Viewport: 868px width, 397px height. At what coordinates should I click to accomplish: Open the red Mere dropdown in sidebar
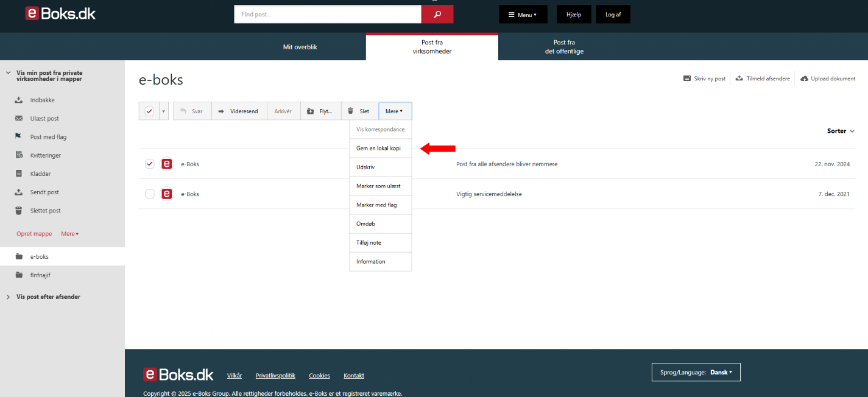70,234
